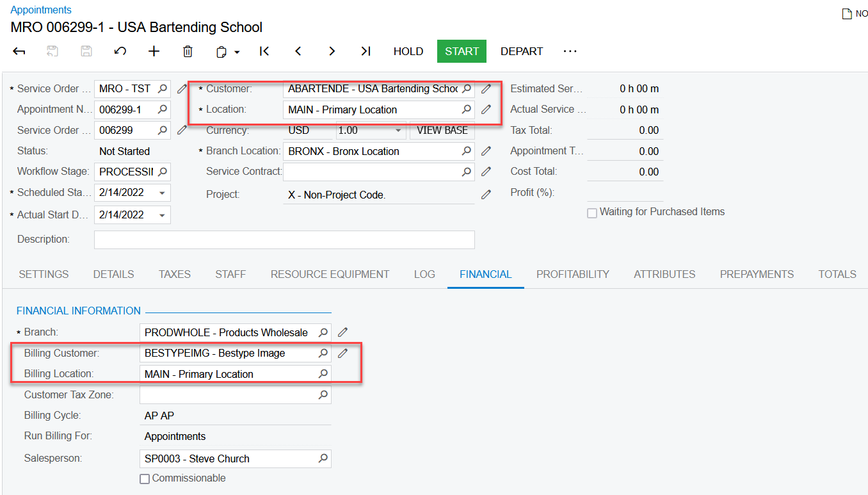
Task: Switch to the STAFF tab
Action: pyautogui.click(x=230, y=274)
